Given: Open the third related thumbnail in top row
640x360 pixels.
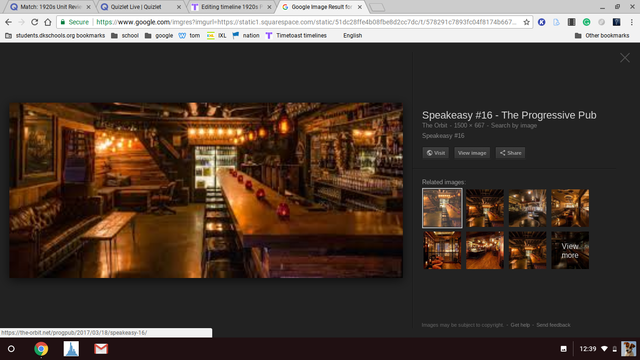Looking at the screenshot, I should 527,208.
